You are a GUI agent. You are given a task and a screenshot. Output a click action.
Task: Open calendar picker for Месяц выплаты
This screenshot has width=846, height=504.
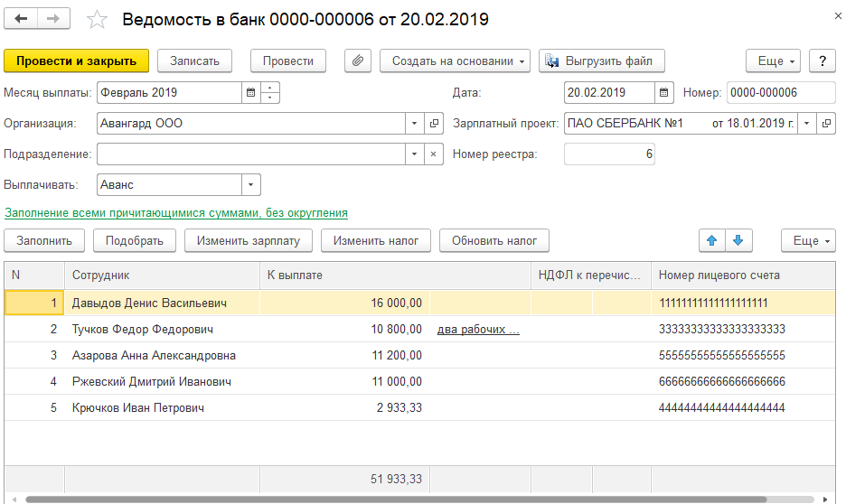coord(249,92)
